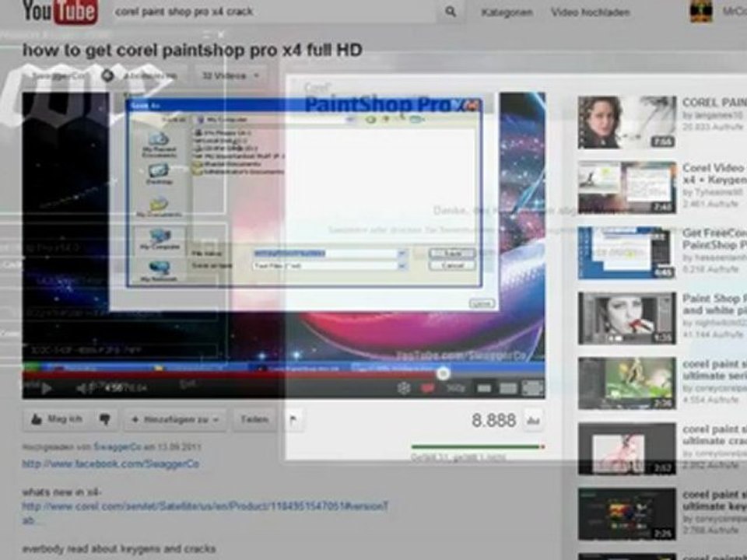Click the green back arrow in Save As
The image size is (747, 560).
tap(370, 119)
